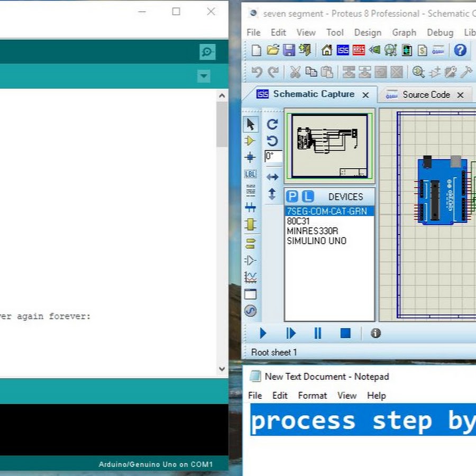The width and height of the screenshot is (476, 476).
Task: Flip vertically with the Y-Mirror arrow
Action: click(x=272, y=194)
